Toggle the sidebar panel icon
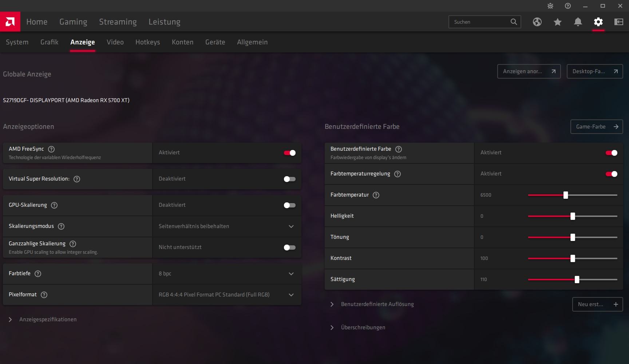 click(619, 22)
